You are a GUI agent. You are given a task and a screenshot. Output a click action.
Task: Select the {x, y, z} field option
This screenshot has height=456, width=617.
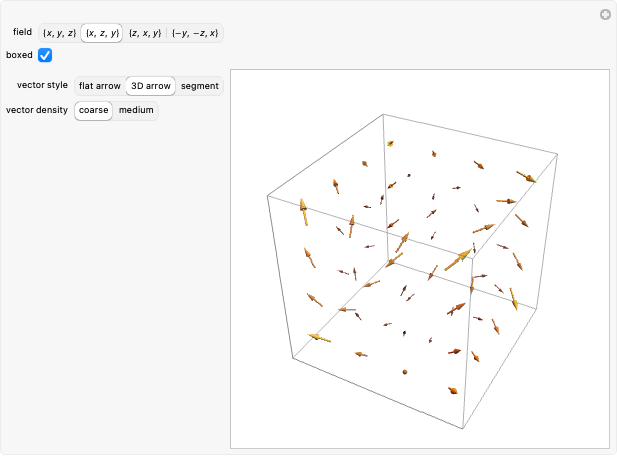[59, 33]
